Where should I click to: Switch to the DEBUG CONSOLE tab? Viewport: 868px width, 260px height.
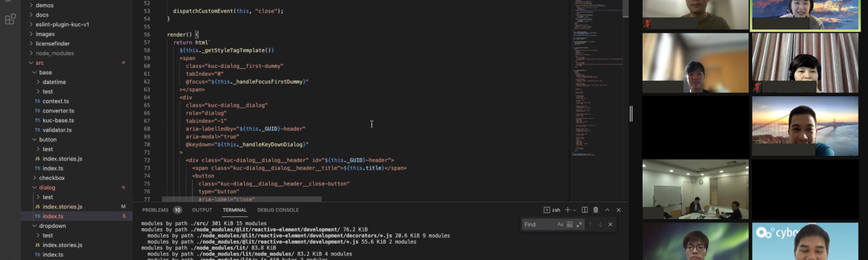pyautogui.click(x=278, y=210)
